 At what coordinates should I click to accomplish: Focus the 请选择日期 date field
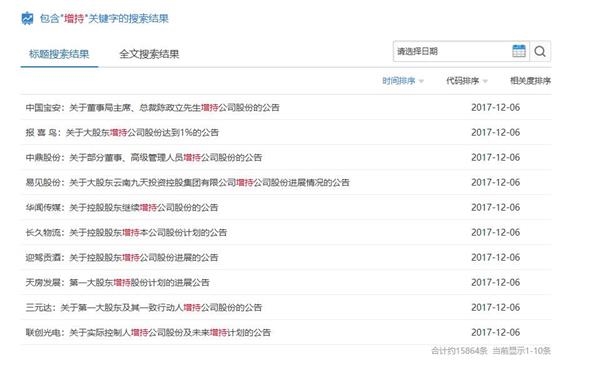pos(452,51)
